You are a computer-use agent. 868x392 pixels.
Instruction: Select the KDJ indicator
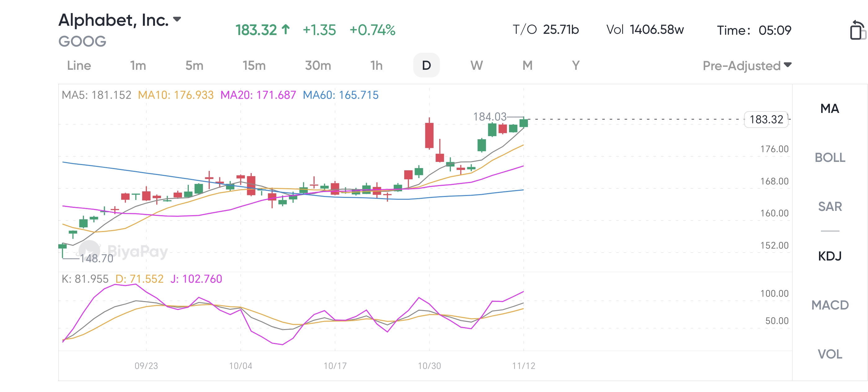point(830,256)
